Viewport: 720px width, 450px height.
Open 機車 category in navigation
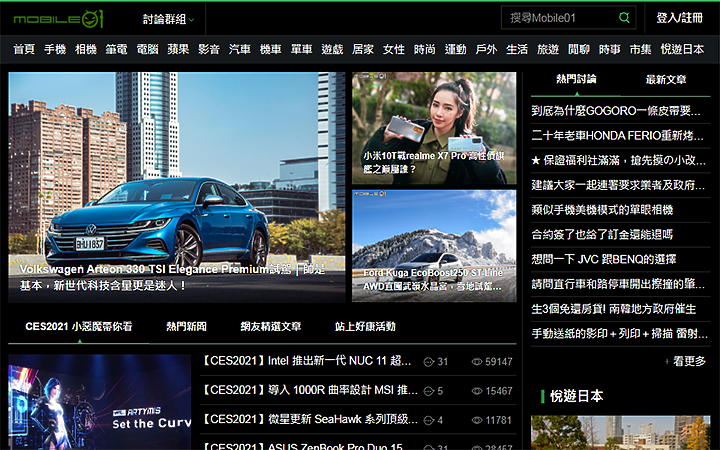pos(270,49)
